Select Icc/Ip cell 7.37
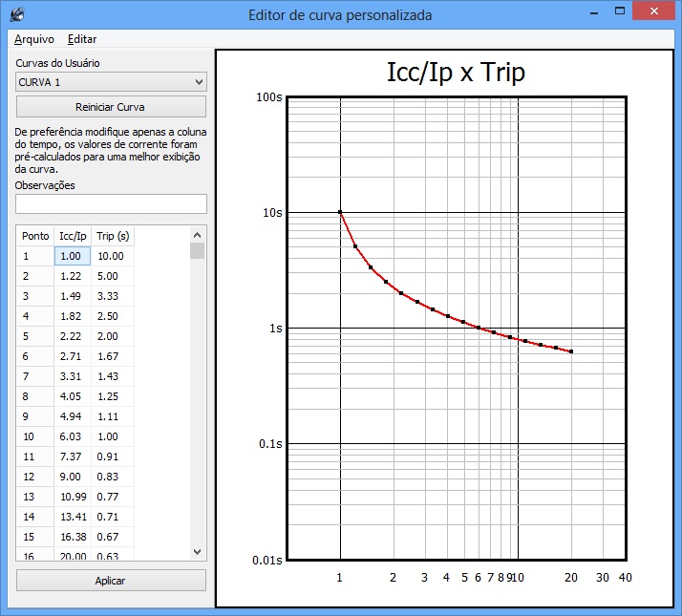This screenshot has width=682, height=616. pos(73,457)
